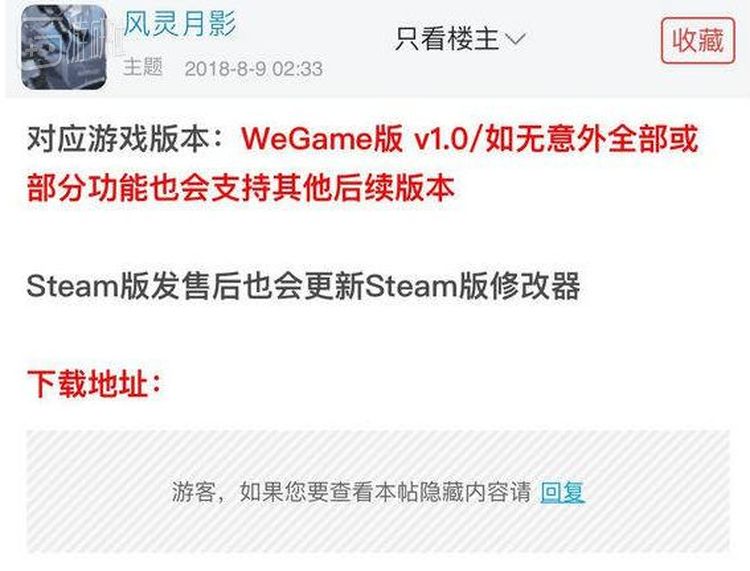
Task: Click the Steam版发售后 update notice line
Action: [x=303, y=286]
